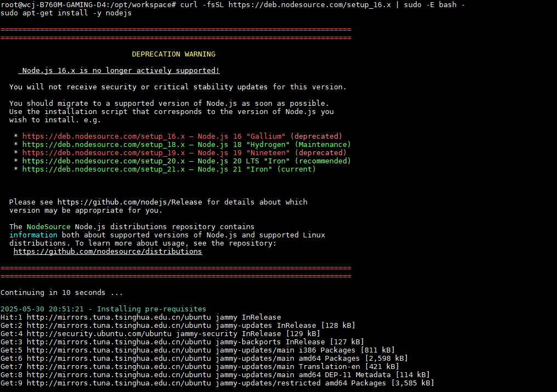Click the 'Installing pre-requisites' timestamp line

104,309
